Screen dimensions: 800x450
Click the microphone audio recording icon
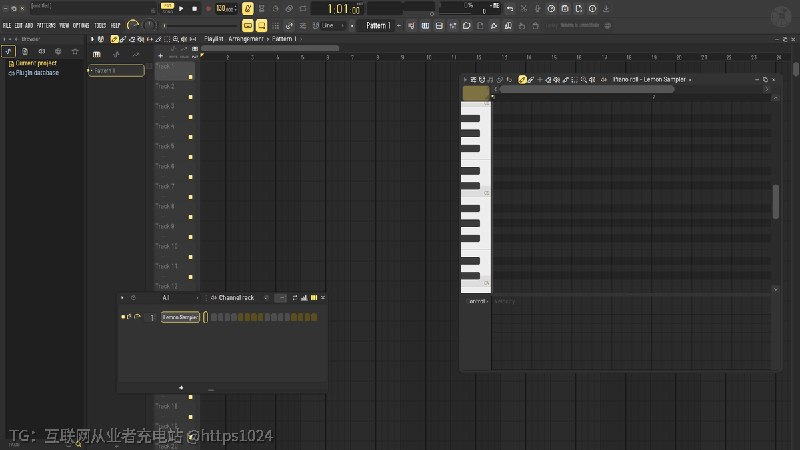(537, 9)
